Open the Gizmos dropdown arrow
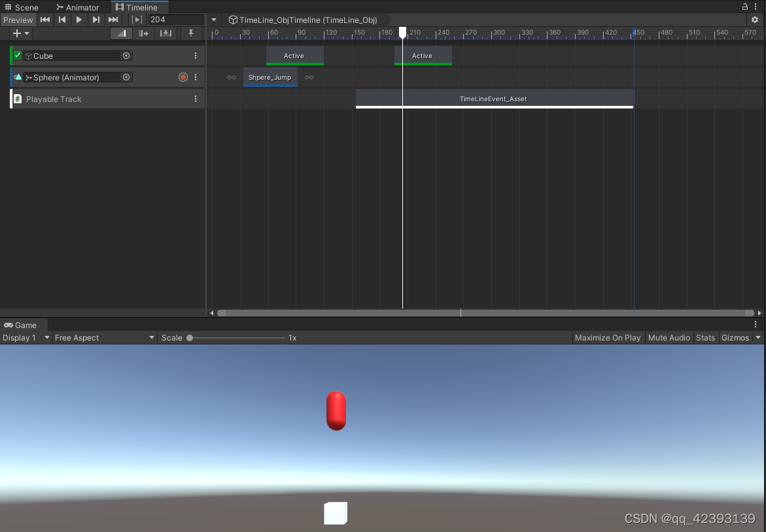 (x=758, y=338)
